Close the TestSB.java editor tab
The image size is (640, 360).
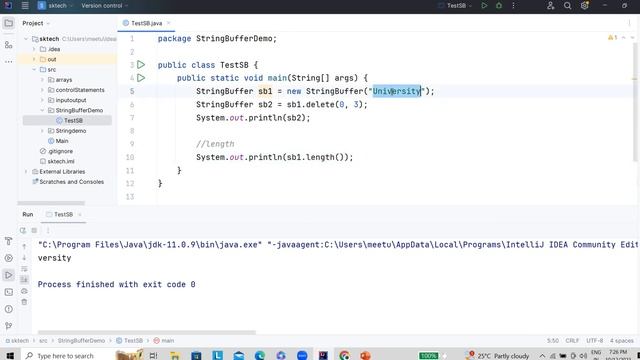168,23
